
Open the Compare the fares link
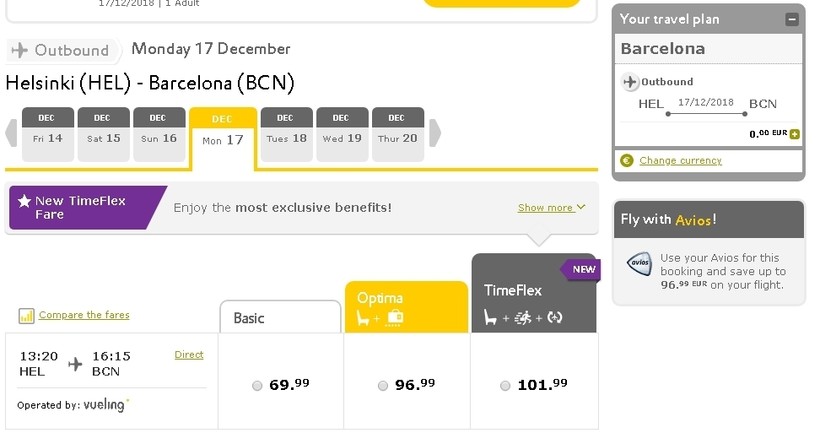pos(84,315)
